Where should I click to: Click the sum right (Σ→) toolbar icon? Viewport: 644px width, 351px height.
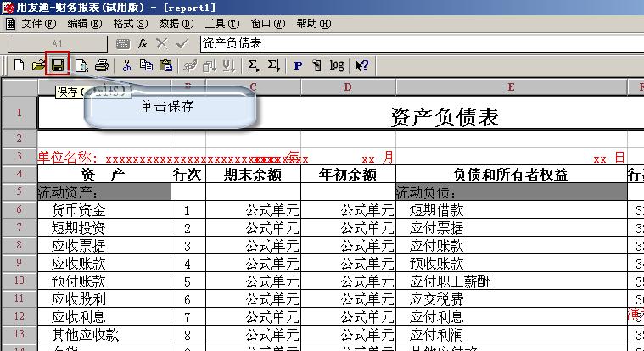click(x=254, y=65)
